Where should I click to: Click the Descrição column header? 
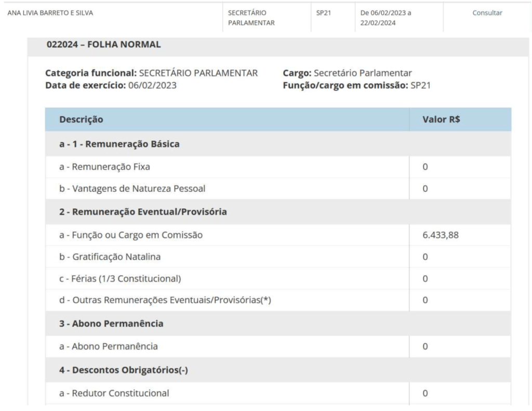click(81, 120)
